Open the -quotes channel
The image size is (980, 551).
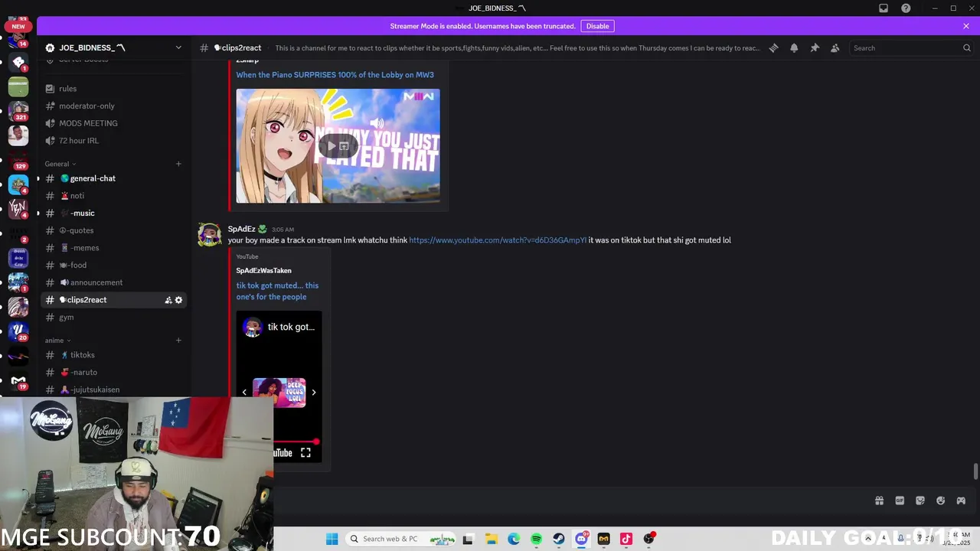tap(113, 230)
